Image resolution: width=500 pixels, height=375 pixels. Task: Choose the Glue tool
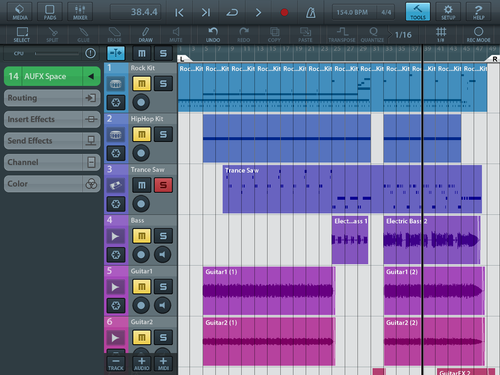[83, 35]
